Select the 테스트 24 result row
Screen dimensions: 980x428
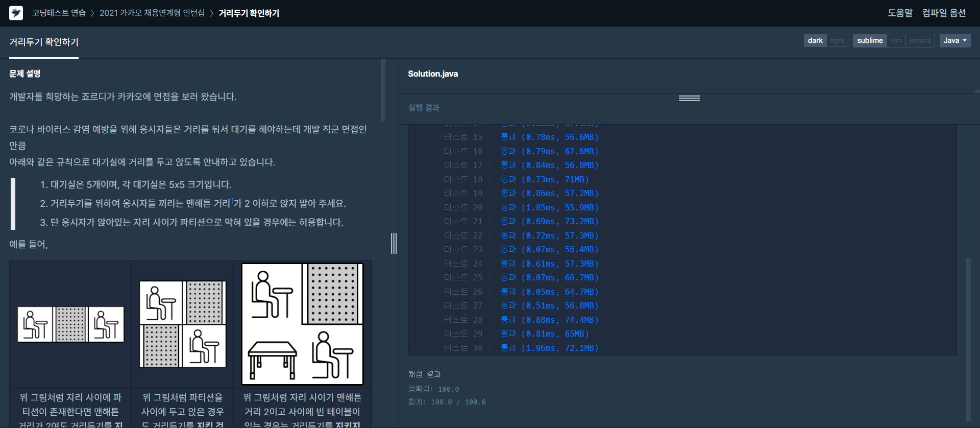[521, 264]
